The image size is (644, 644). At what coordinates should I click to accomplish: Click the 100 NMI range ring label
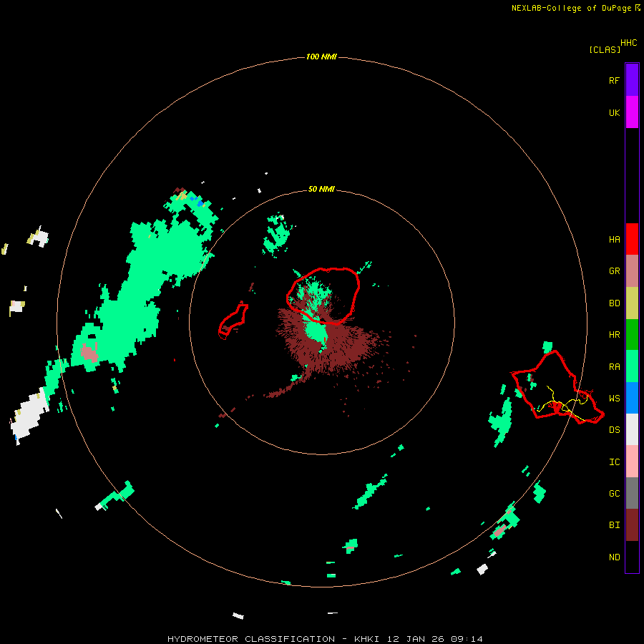[x=321, y=57]
